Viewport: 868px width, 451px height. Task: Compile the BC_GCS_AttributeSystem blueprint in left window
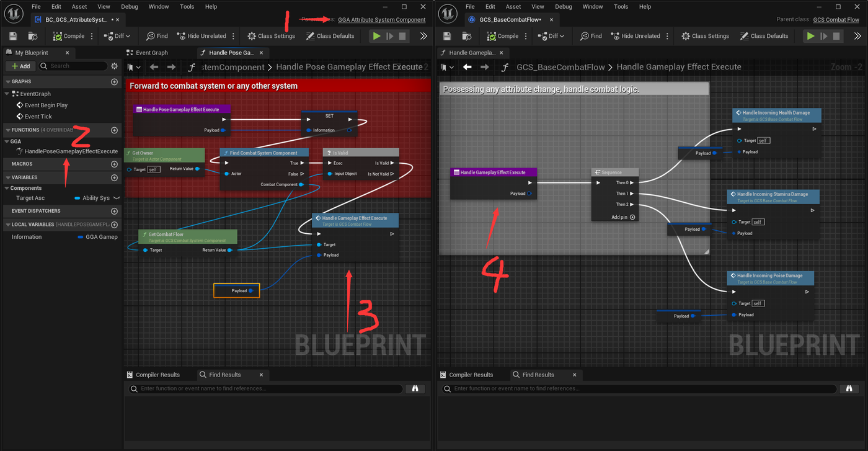tap(69, 36)
